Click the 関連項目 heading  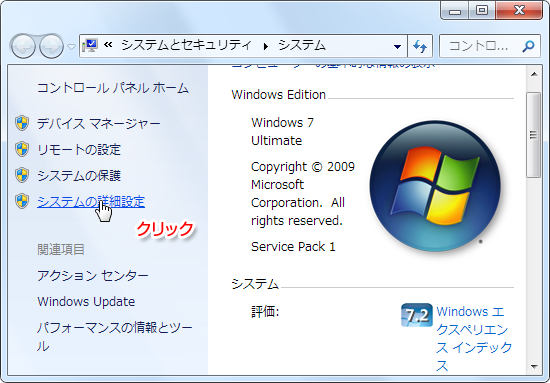(61, 250)
